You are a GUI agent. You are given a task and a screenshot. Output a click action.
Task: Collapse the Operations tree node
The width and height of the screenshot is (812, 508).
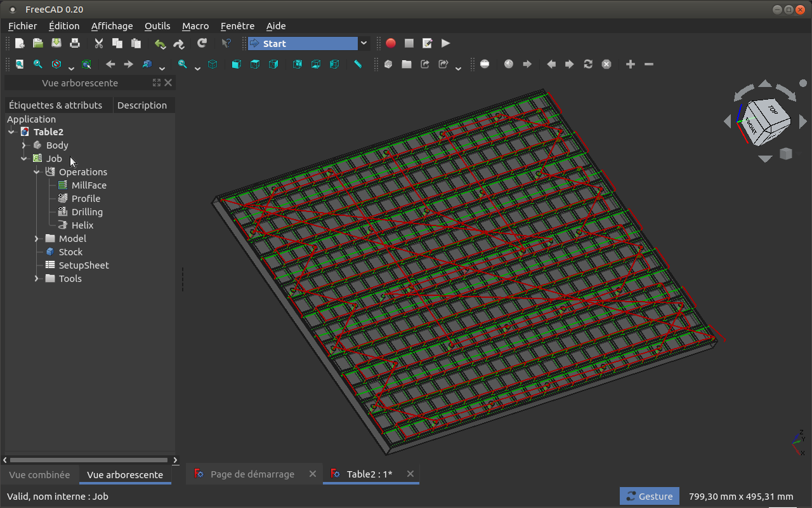click(x=37, y=172)
